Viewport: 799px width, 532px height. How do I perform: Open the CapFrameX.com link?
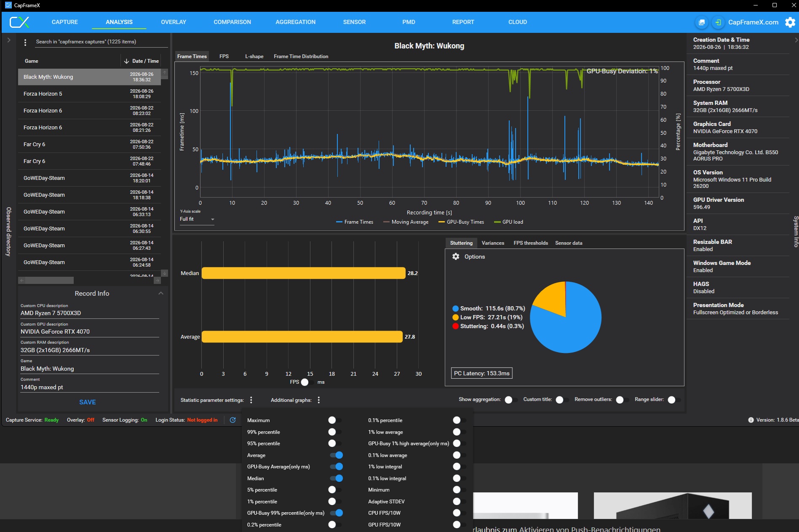point(753,22)
